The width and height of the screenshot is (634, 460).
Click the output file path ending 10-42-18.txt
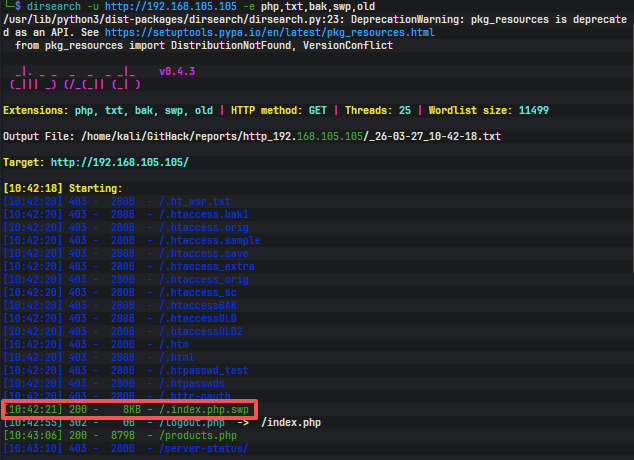291,136
